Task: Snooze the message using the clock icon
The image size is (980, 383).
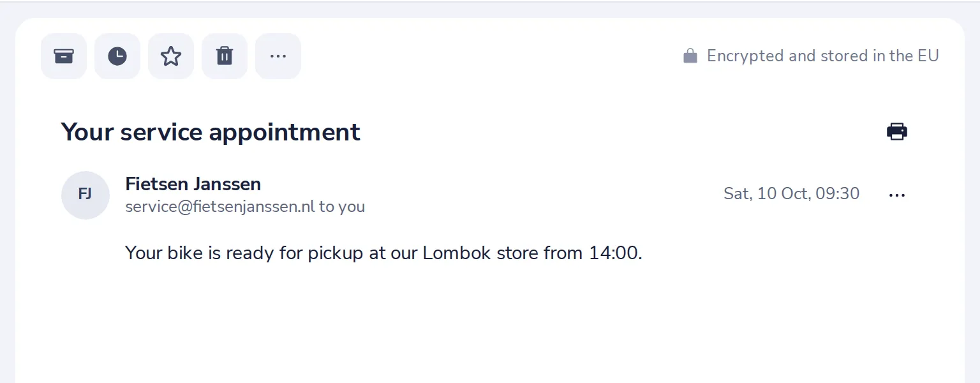Action: (117, 56)
